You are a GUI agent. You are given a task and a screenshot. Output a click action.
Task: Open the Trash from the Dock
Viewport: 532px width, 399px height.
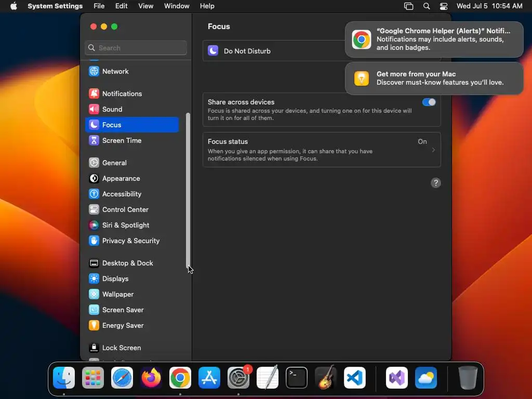(x=468, y=378)
